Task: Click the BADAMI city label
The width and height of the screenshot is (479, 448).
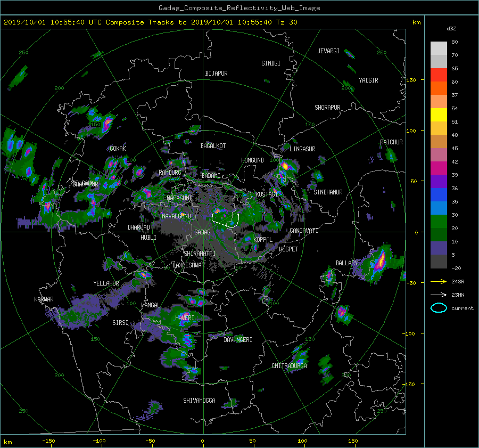Action: pos(211,176)
